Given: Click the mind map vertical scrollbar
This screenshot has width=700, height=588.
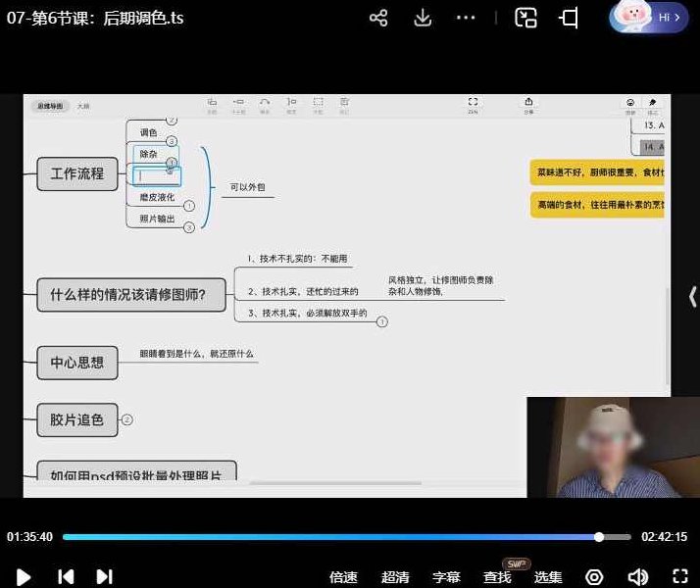Looking at the screenshot, I should tap(668, 335).
